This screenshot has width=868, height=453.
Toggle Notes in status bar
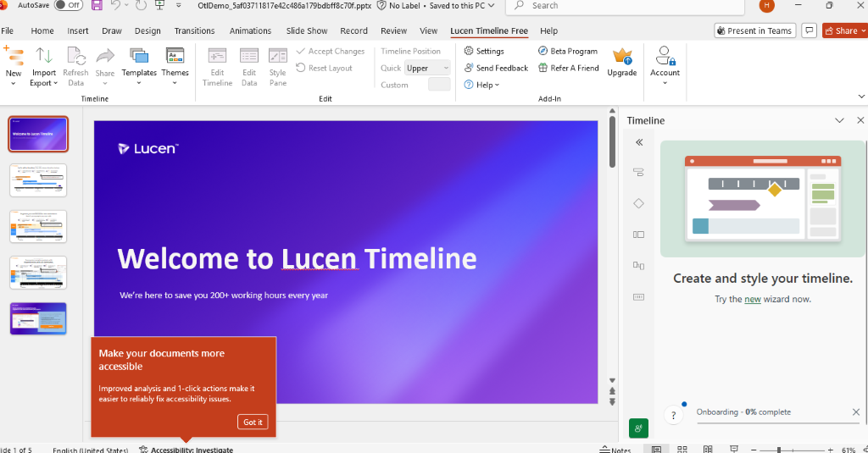(x=615, y=449)
